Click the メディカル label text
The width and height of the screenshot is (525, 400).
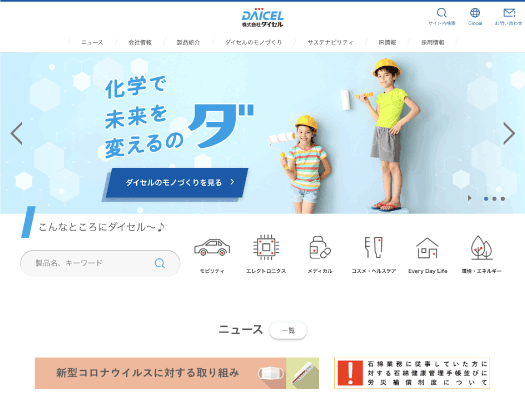point(320,271)
